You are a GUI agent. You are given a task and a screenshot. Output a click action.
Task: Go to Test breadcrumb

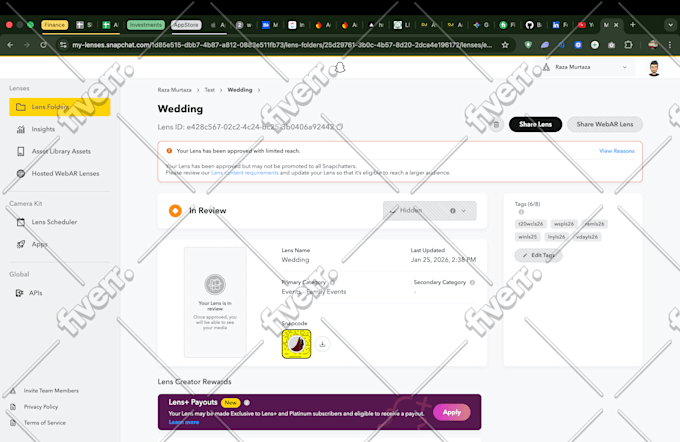pyautogui.click(x=209, y=90)
